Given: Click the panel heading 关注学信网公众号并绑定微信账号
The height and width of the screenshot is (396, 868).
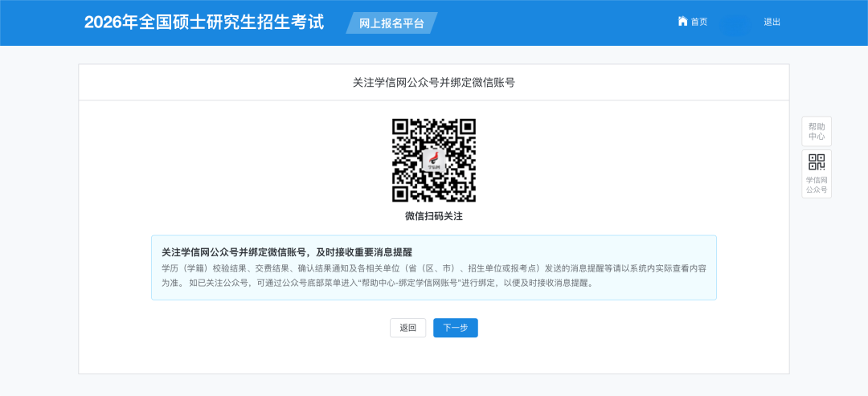Looking at the screenshot, I should 433,83.
